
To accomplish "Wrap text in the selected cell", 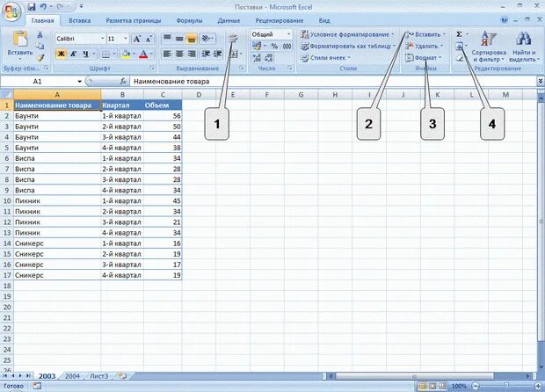I will pyautogui.click(x=233, y=38).
